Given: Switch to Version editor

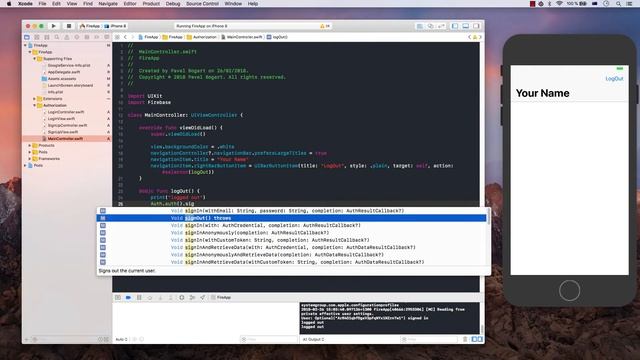Looking at the screenshot, I should pos(441,26).
